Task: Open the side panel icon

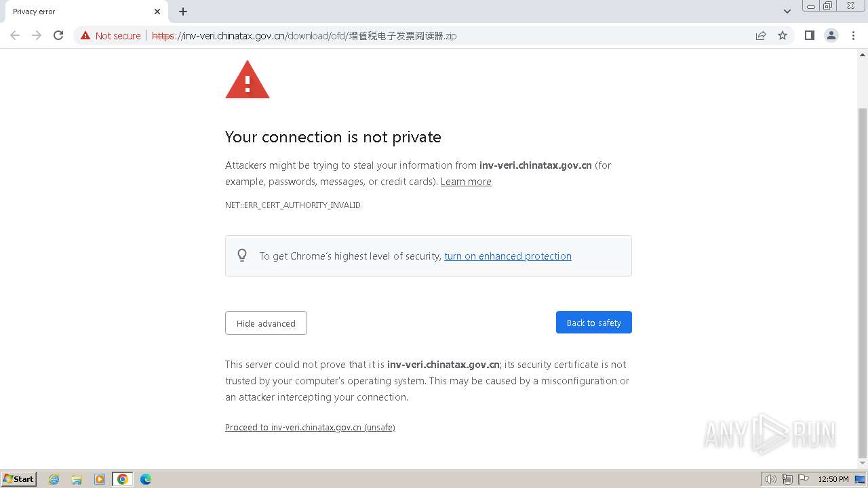Action: (x=809, y=35)
